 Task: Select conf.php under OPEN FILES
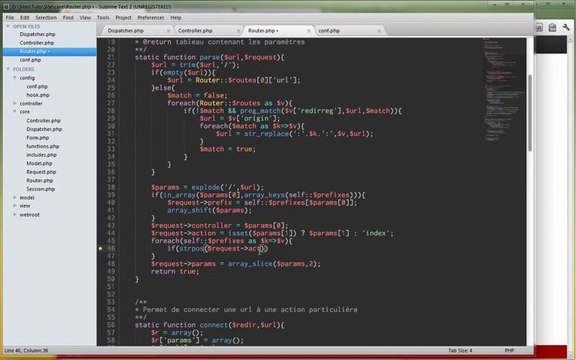coord(30,60)
